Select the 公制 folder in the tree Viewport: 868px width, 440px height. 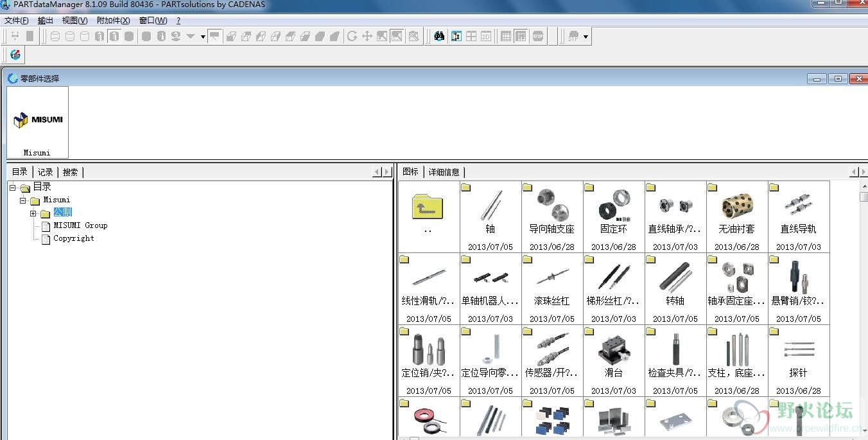coord(62,213)
